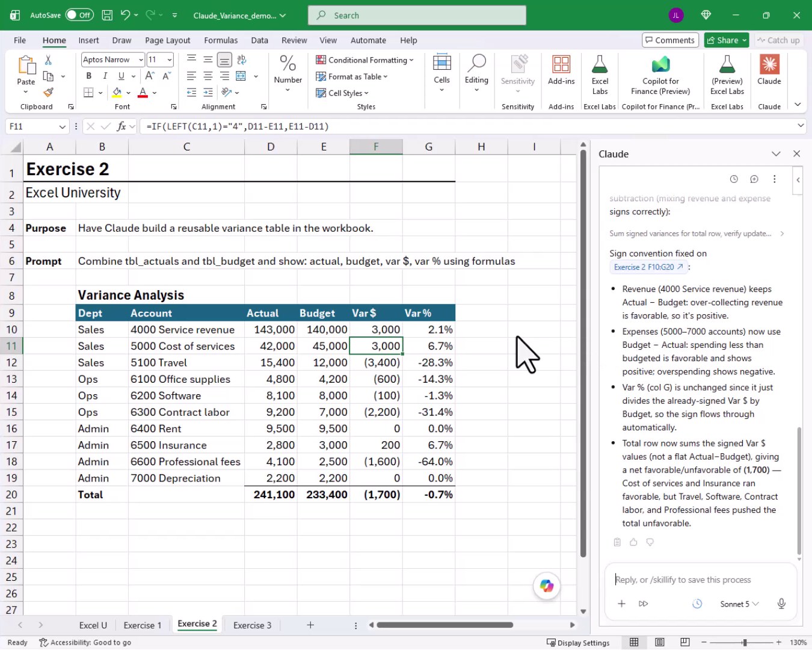Screen dimensions: 812x650
Task: Open the font size dropdown
Action: tap(170, 60)
